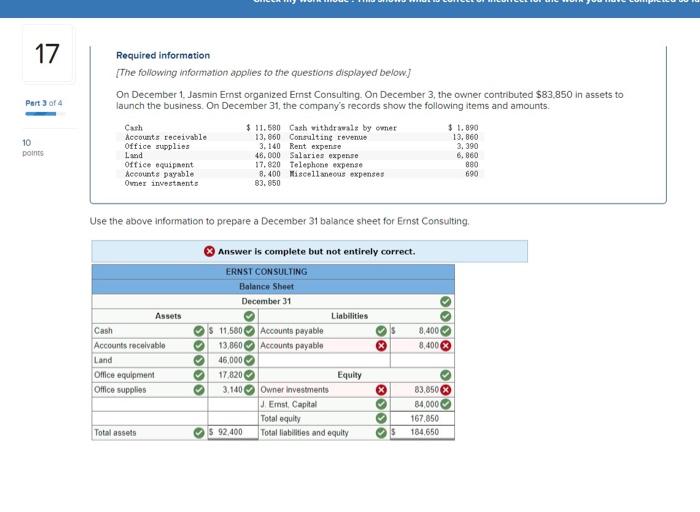Click 'Telephone expense' in the data list

pos(326,165)
